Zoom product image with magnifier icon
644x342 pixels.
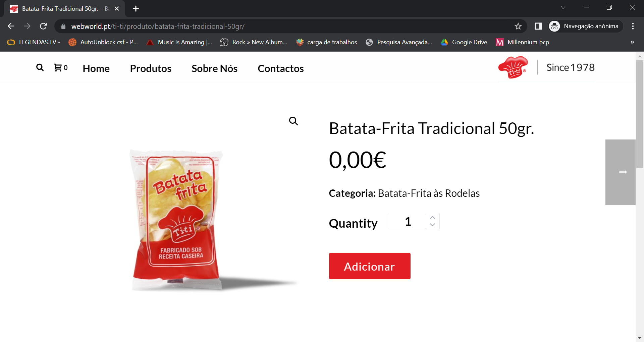click(293, 121)
